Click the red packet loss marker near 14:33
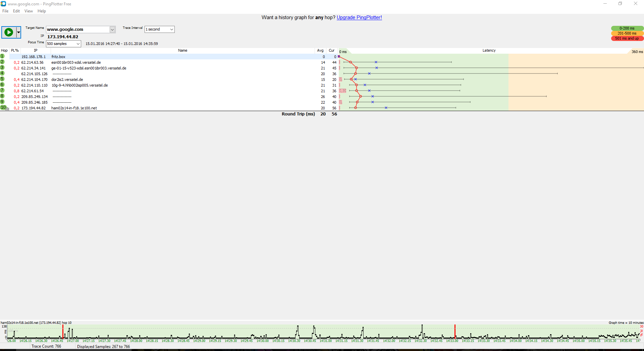Image resolution: width=644 pixels, height=351 pixels. click(455, 332)
